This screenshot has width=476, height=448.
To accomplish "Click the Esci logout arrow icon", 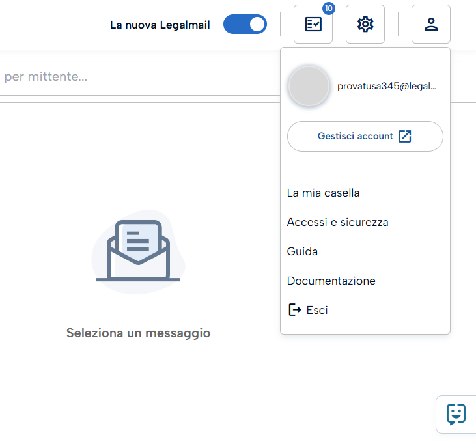I will tap(295, 310).
